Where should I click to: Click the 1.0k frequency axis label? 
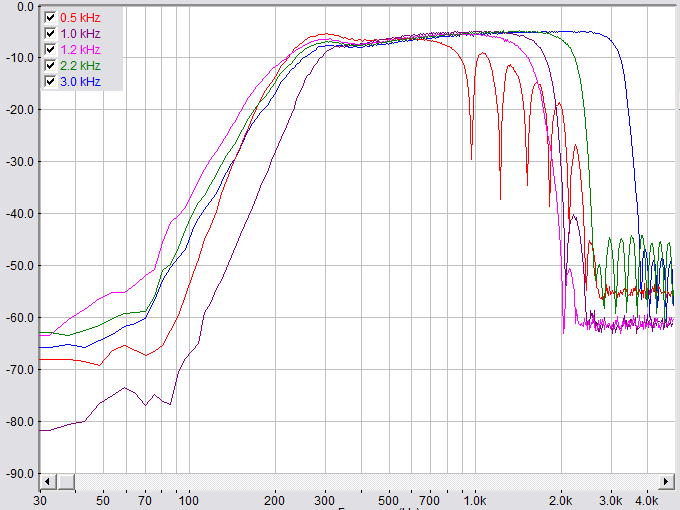474,499
